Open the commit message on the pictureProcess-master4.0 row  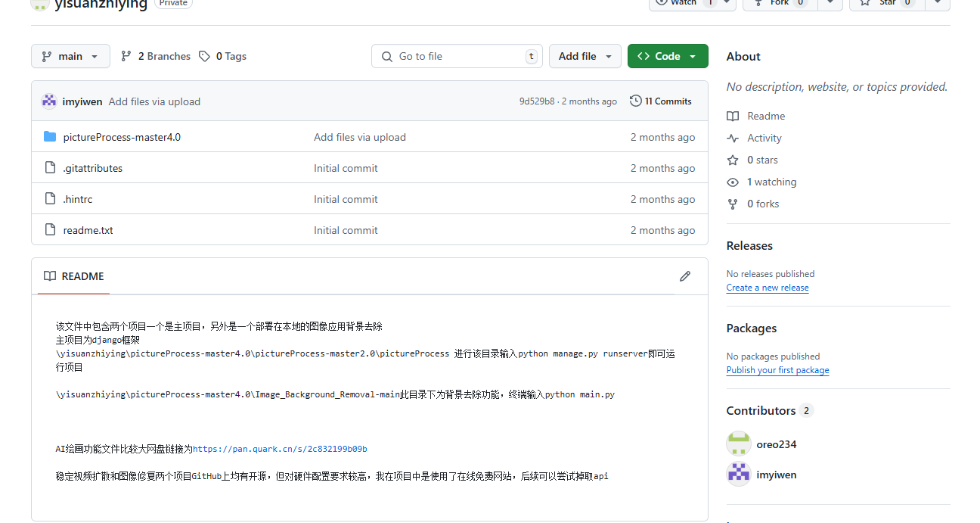pyautogui.click(x=360, y=137)
